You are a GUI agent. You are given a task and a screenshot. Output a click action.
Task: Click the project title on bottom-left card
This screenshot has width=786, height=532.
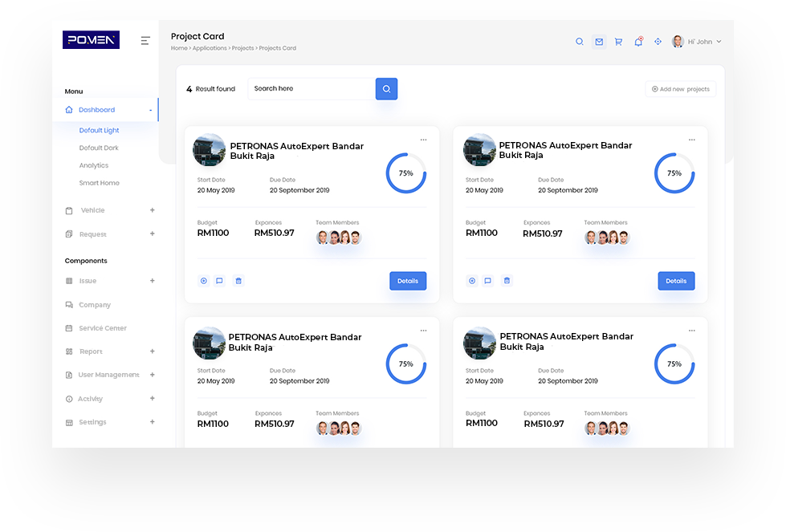pos(295,342)
